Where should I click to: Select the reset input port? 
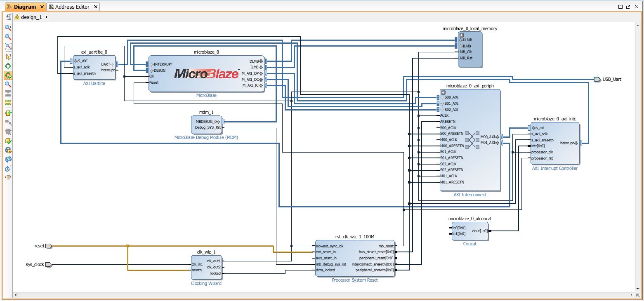tap(48, 246)
